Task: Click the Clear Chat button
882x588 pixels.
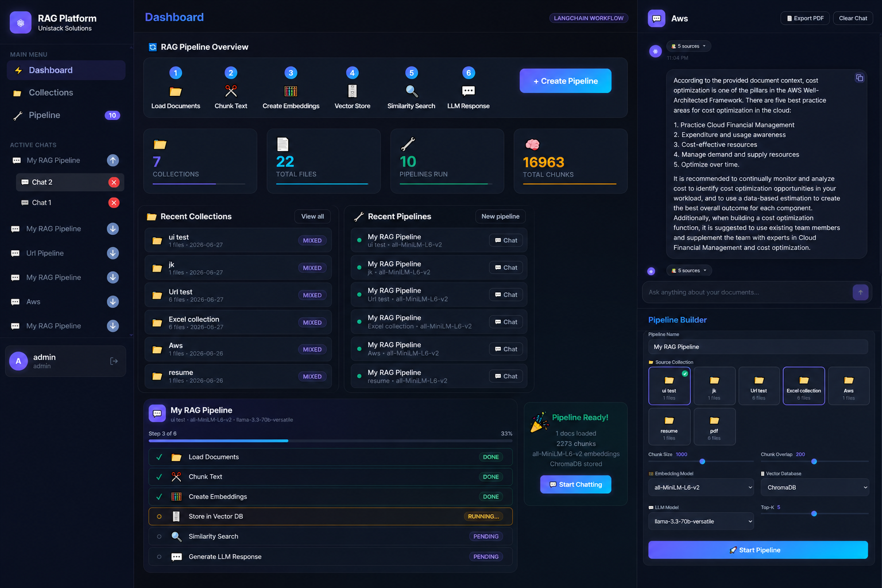Action: tap(853, 18)
